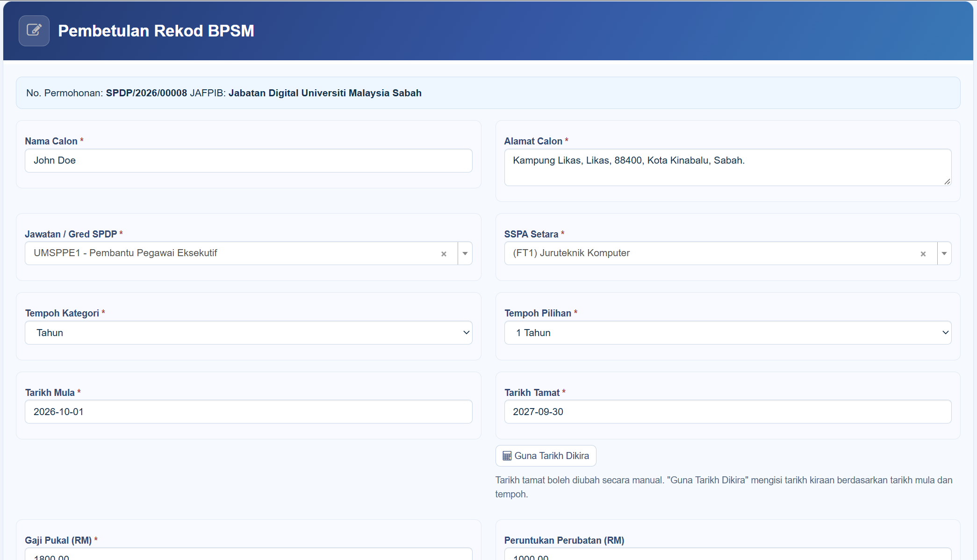Clear the Jawatan / Gred SPDP selection

coord(444,254)
